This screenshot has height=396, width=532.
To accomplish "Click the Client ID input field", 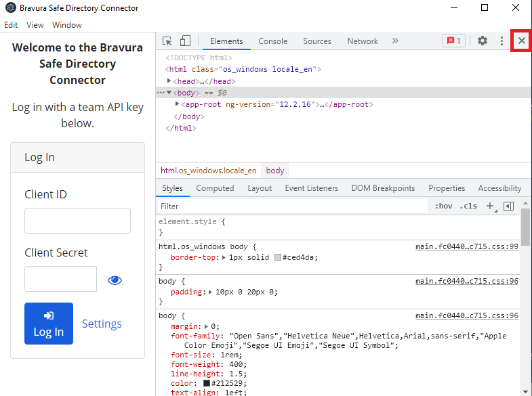I will point(77,221).
